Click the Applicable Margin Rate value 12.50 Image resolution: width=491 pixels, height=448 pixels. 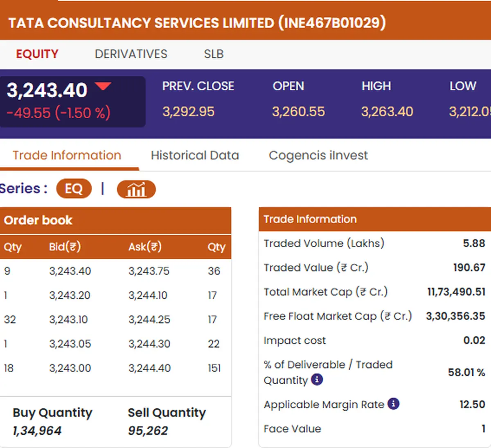click(473, 405)
